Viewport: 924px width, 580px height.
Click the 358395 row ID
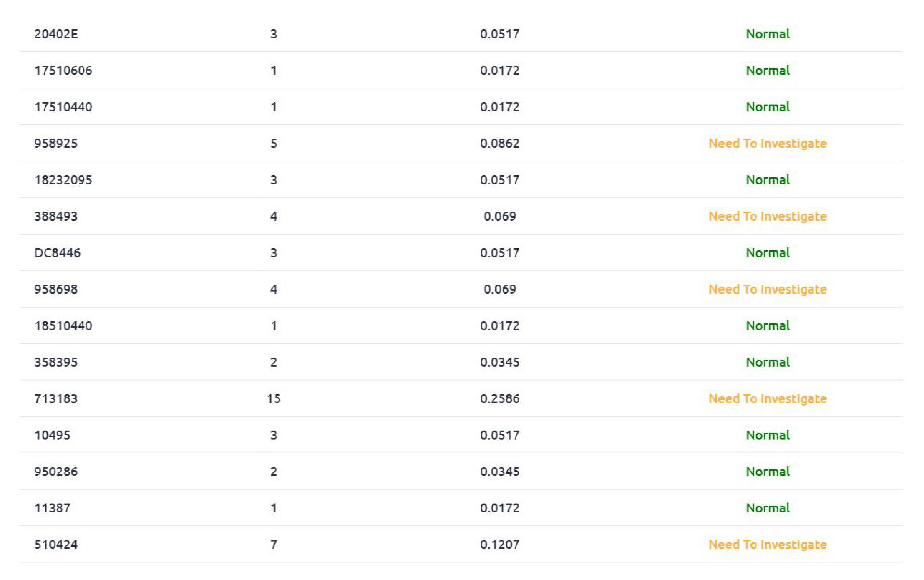coord(56,362)
